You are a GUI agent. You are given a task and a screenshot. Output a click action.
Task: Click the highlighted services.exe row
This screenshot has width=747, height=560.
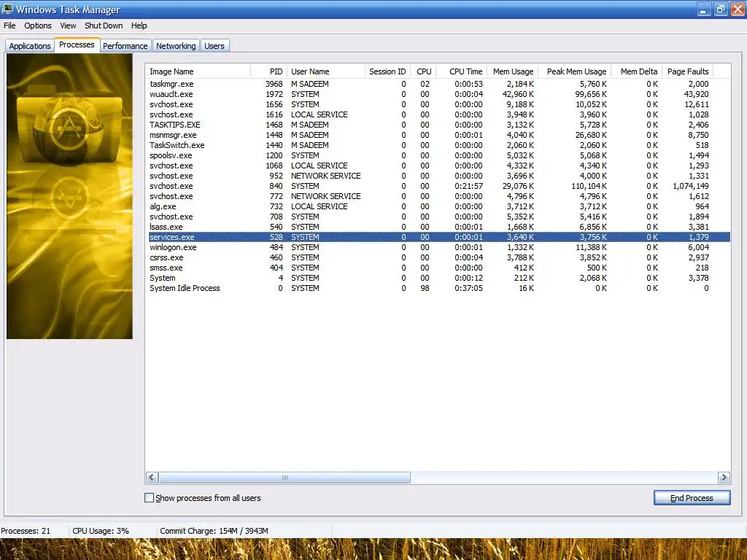click(x=439, y=237)
